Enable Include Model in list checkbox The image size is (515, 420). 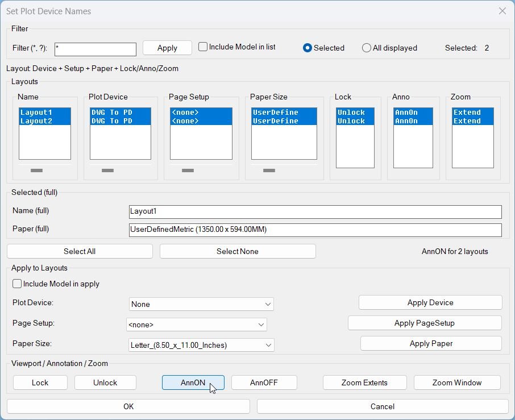point(203,47)
